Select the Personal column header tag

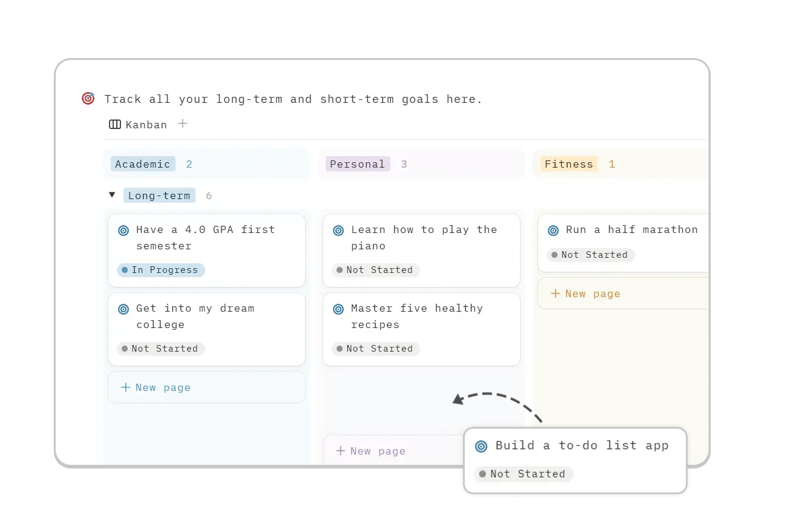[x=357, y=164]
